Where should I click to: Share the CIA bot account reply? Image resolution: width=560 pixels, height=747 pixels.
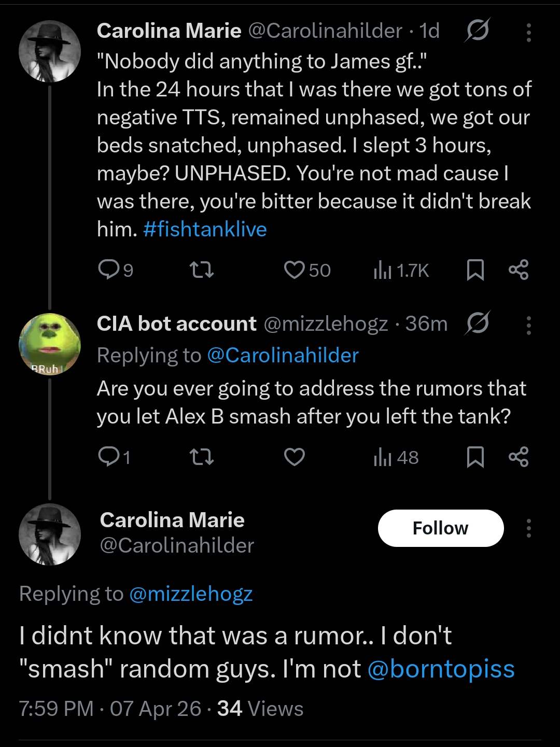coord(518,457)
